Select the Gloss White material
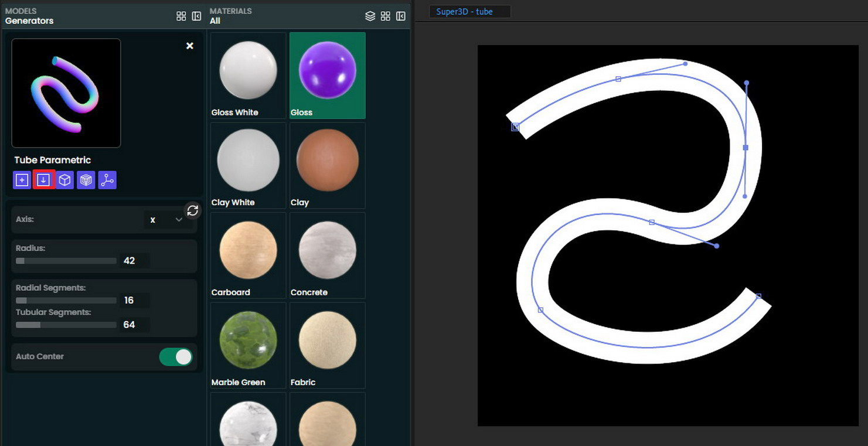Viewport: 868px width, 446px height. pyautogui.click(x=248, y=76)
